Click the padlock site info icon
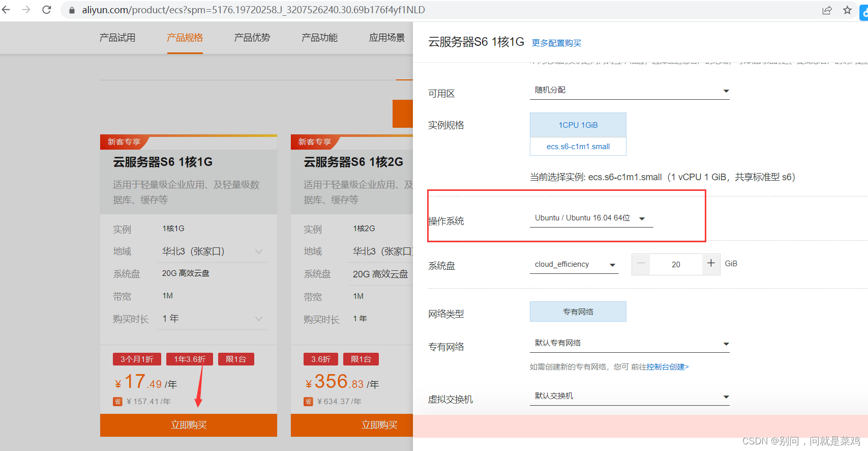Image resolution: width=868 pixels, height=451 pixels. click(x=72, y=10)
